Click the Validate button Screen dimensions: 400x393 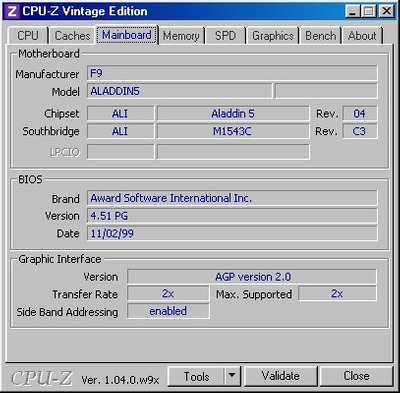point(281,376)
